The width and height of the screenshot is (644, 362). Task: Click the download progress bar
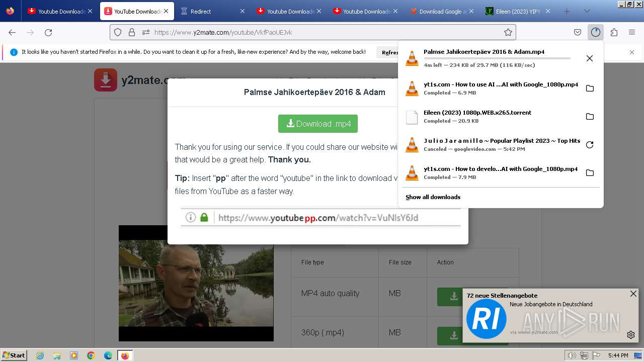tap(497, 58)
